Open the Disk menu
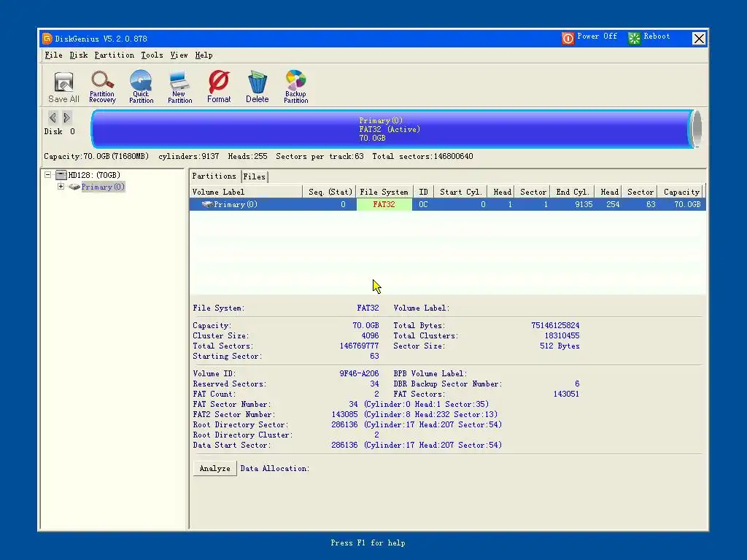The height and width of the screenshot is (560, 747). [79, 55]
